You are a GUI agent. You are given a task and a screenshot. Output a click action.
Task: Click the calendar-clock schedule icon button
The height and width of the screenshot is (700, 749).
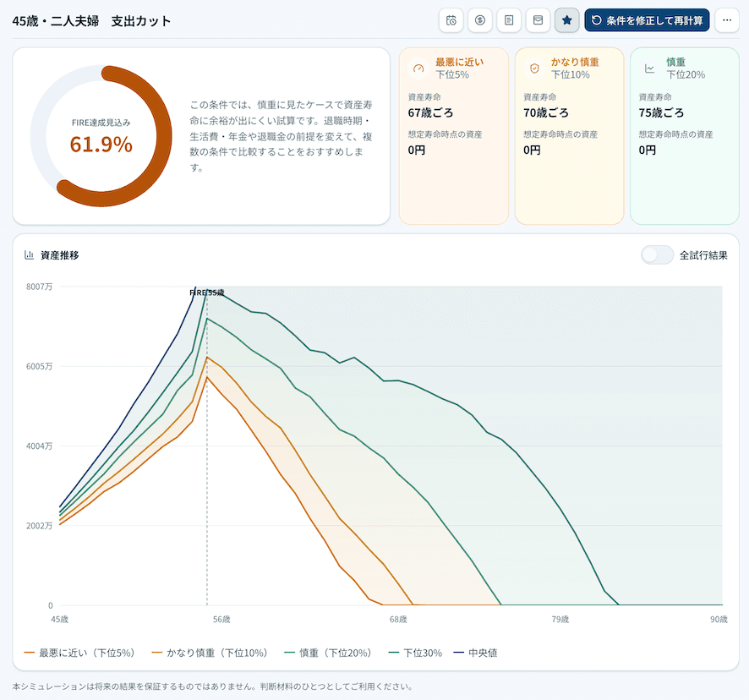click(x=451, y=20)
